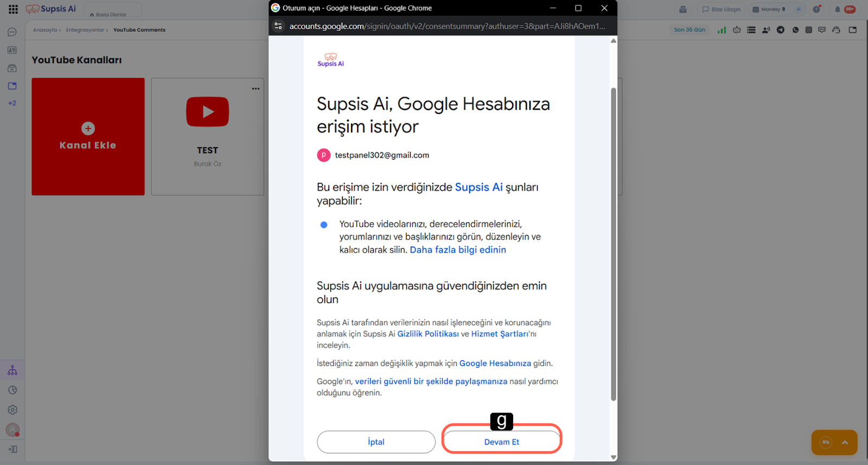The width and height of the screenshot is (868, 465).
Task: Open the WhatsApp integration icon
Action: coord(795,30)
